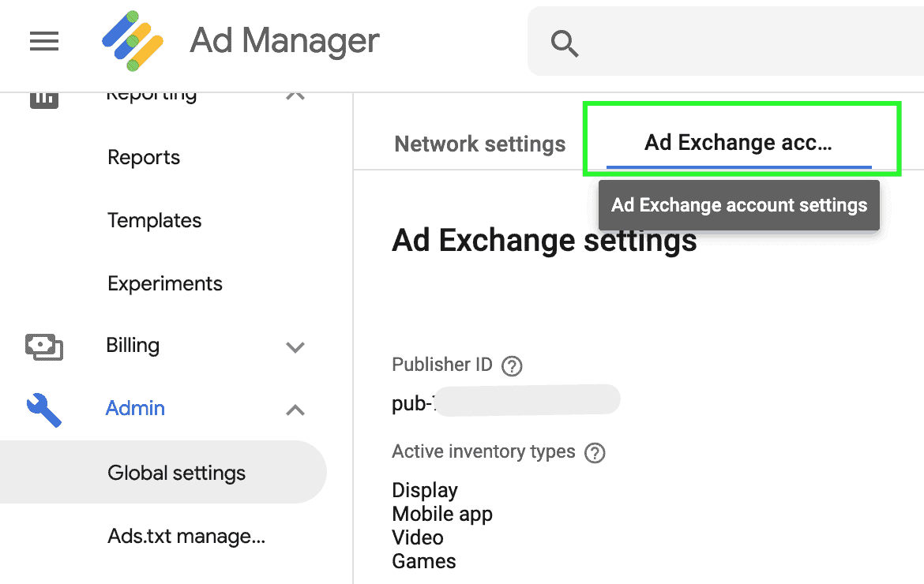The image size is (924, 584).
Task: Click the Billing sidebar icon
Action: pyautogui.click(x=43, y=346)
